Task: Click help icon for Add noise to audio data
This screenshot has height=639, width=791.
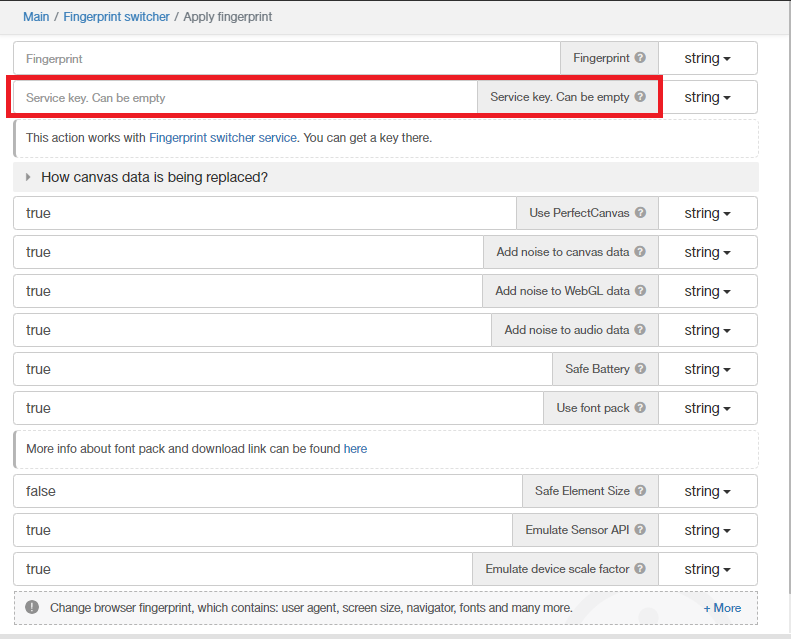Action: pos(640,330)
